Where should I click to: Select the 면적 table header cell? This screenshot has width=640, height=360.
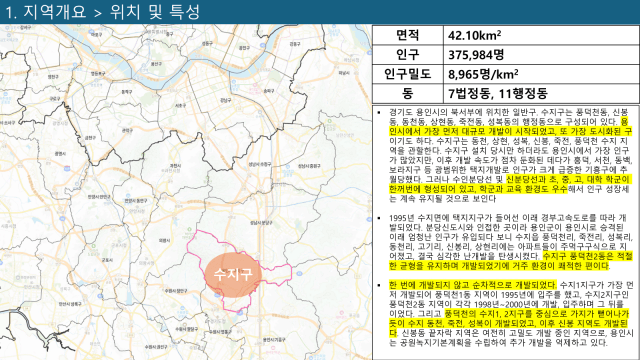tap(407, 35)
